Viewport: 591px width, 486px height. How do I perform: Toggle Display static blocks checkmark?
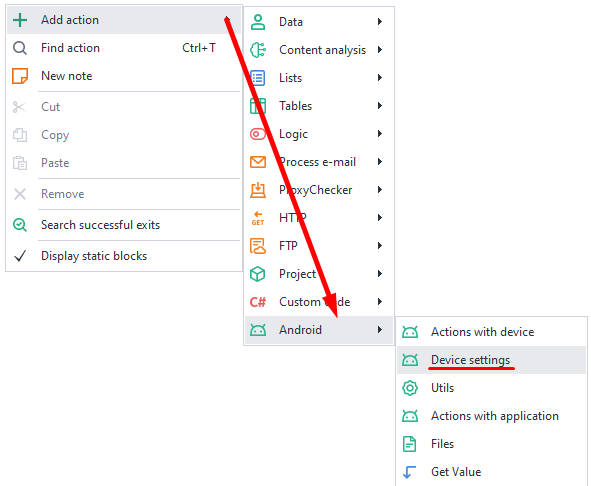click(x=20, y=256)
